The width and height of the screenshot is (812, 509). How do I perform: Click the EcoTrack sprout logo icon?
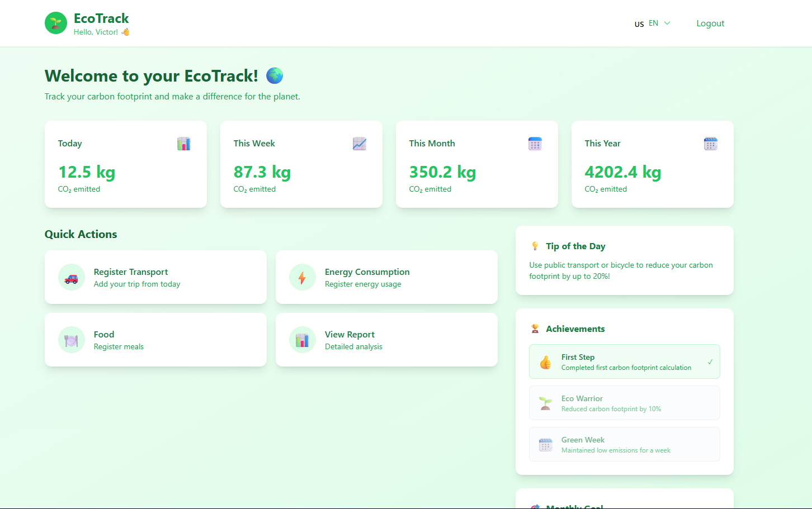pyautogui.click(x=56, y=23)
